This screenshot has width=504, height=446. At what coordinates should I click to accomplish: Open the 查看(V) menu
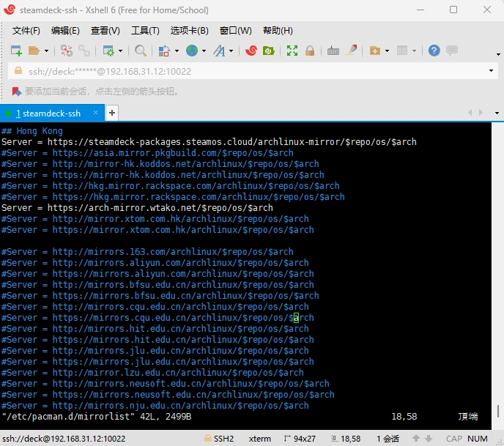(105, 31)
